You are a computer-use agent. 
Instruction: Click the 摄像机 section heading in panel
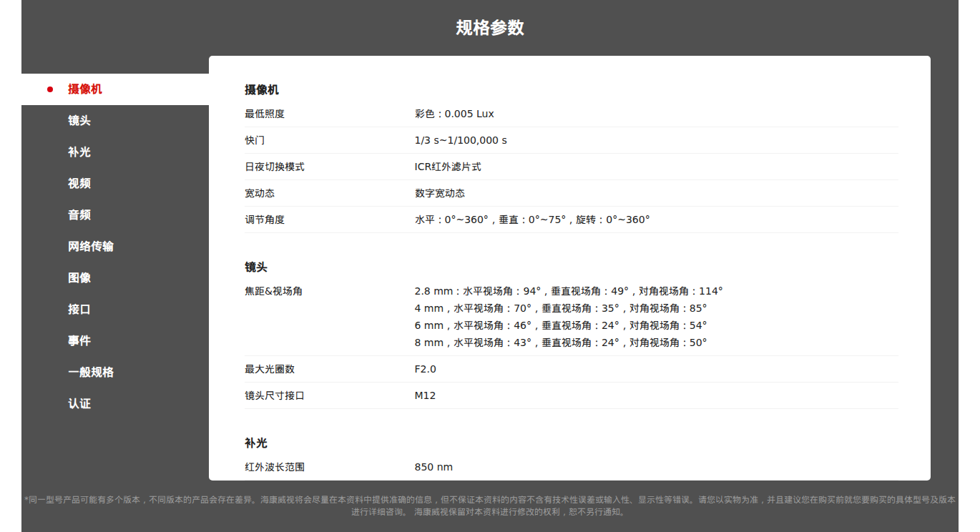click(x=262, y=90)
